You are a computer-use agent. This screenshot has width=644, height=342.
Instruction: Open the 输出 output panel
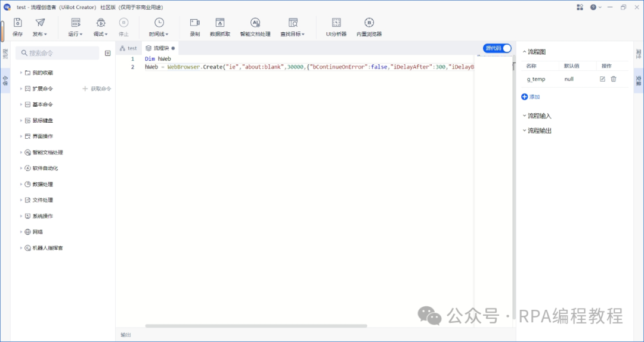pyautogui.click(x=126, y=335)
